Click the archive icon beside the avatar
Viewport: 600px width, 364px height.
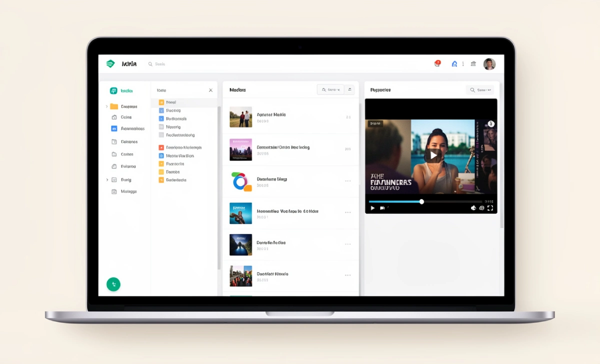point(473,64)
